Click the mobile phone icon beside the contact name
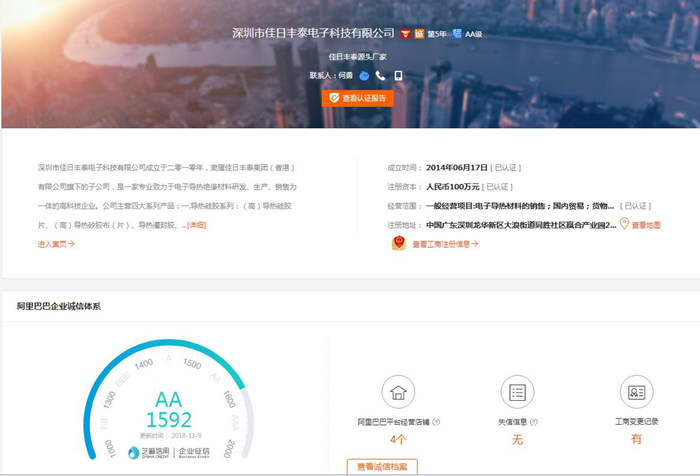700x476 pixels. [x=398, y=76]
